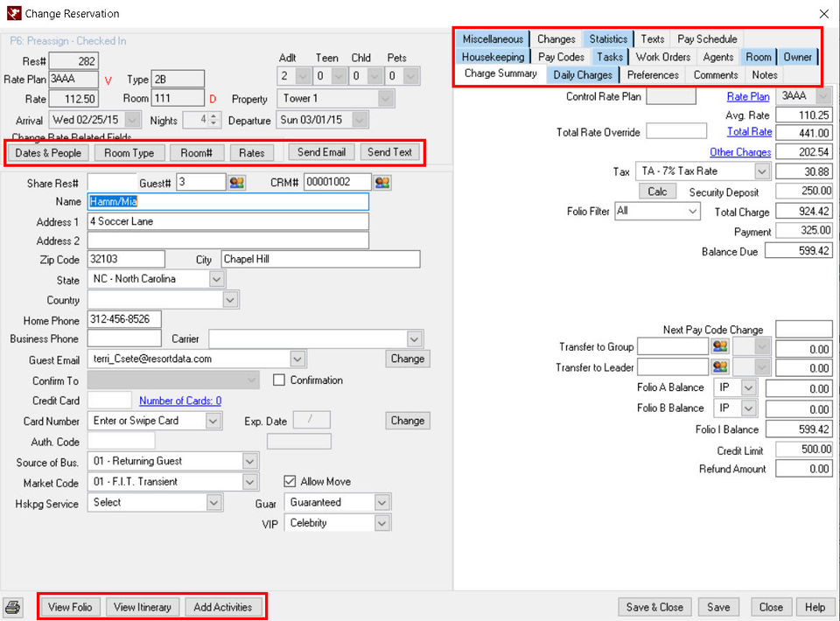Click Save & Close
The height and width of the screenshot is (621, 840).
[x=654, y=607]
